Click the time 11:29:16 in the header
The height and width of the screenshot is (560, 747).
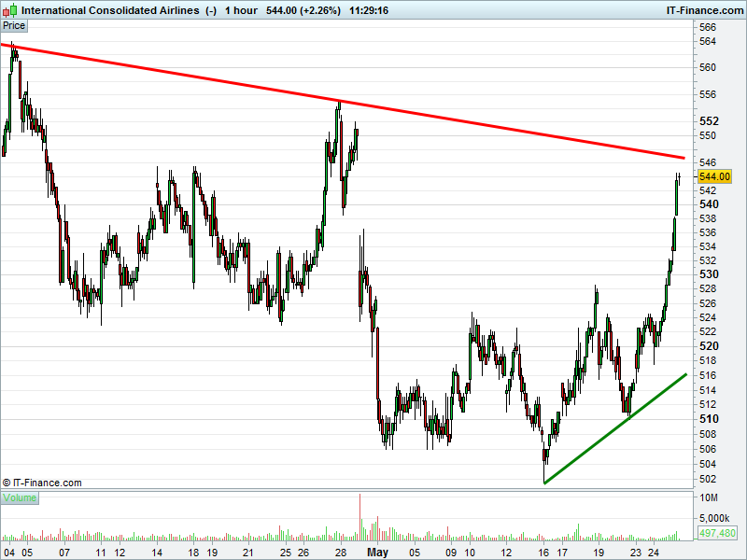369,10
